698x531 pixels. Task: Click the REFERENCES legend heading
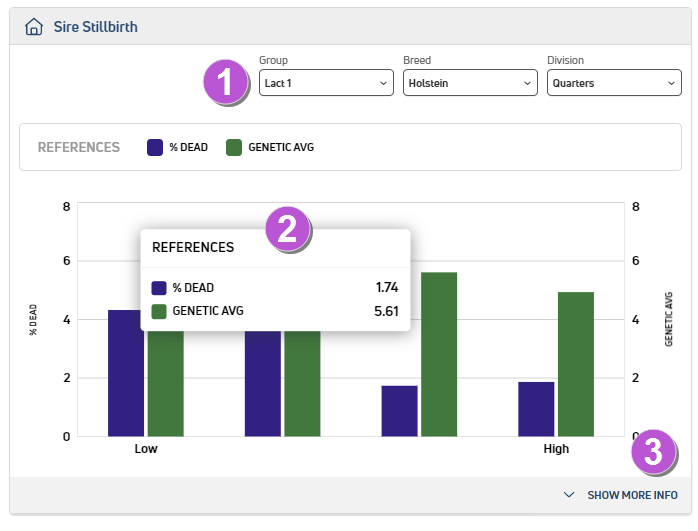(79, 148)
